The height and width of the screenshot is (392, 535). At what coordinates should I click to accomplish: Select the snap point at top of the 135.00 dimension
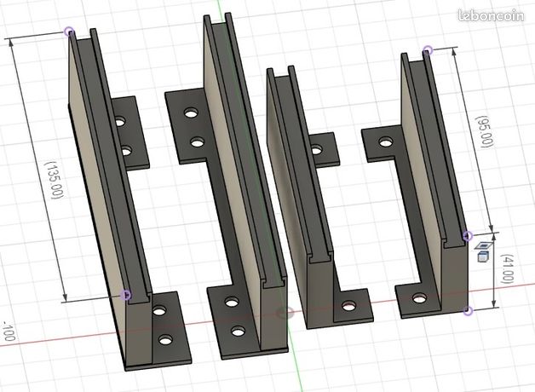[x=69, y=32]
